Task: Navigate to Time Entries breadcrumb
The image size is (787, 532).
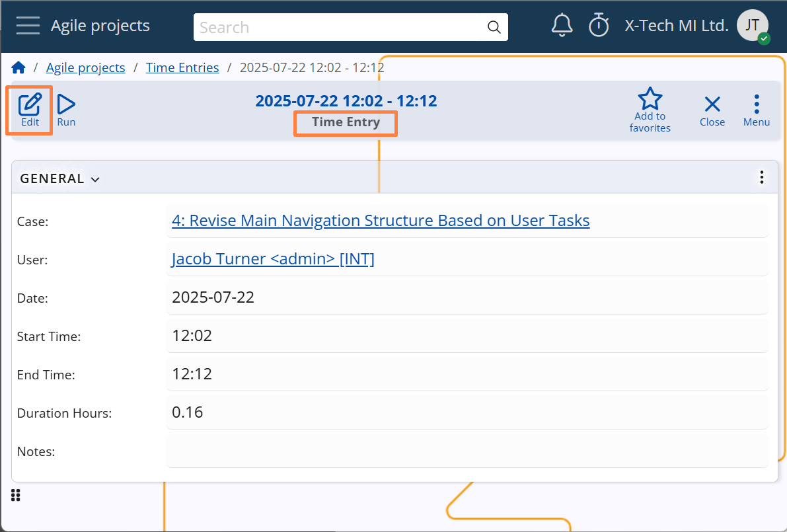Action: [x=182, y=67]
